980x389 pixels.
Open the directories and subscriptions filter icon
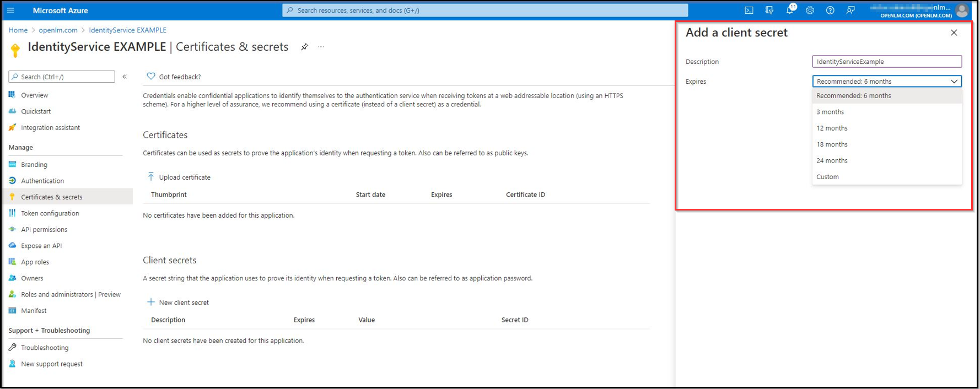pos(769,10)
